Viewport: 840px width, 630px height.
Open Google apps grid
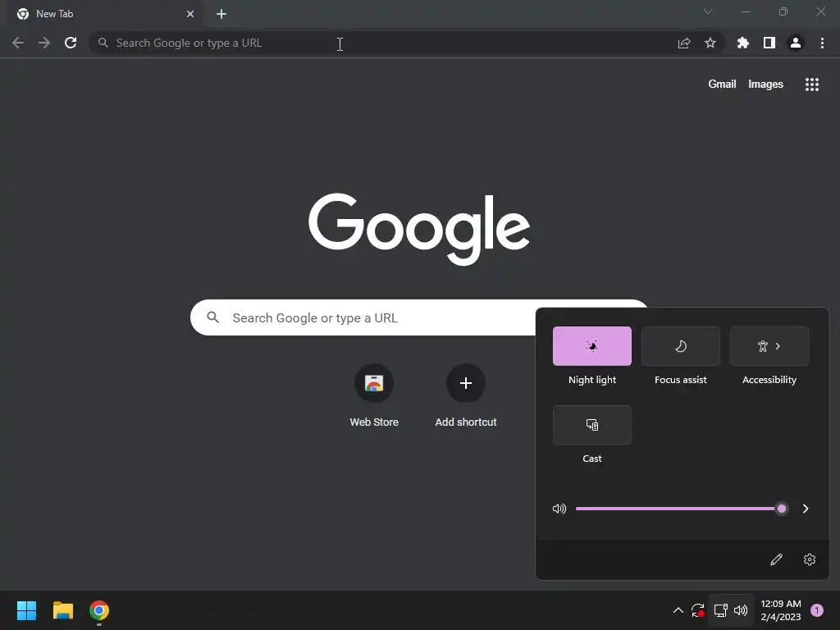[812, 84]
